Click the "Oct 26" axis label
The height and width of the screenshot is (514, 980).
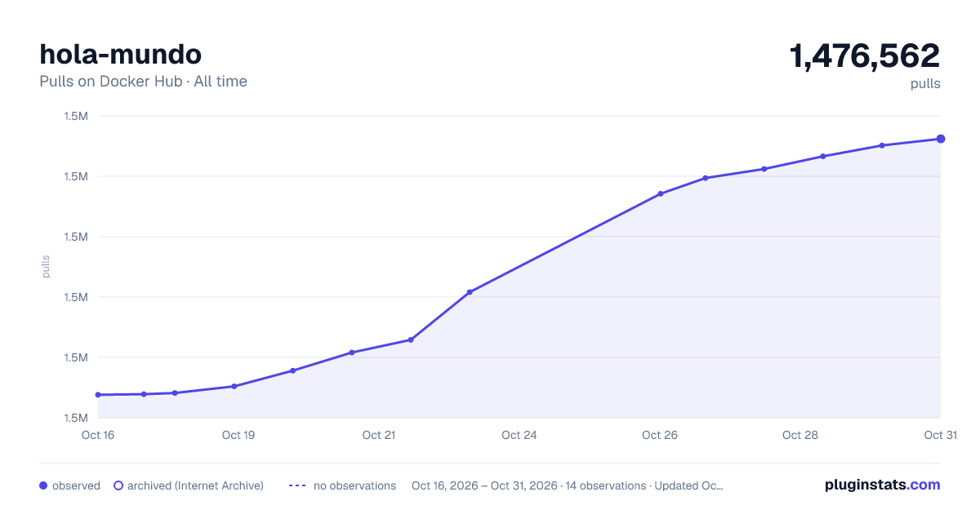point(660,435)
